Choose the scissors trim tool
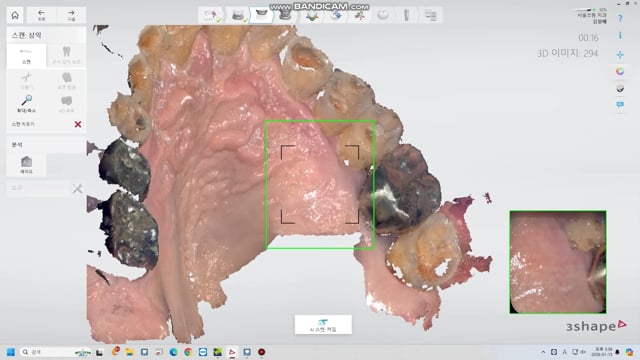 [27, 80]
